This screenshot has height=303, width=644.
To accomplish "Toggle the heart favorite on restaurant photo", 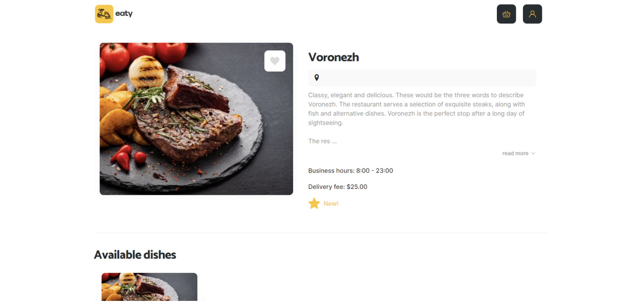I will [x=274, y=61].
